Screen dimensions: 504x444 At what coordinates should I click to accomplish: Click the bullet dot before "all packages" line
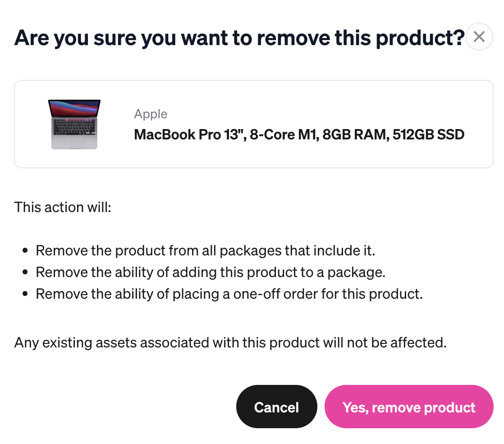(x=25, y=250)
